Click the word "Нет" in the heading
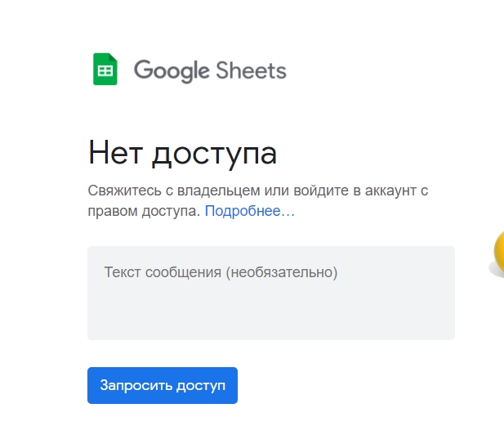504x435 pixels. (118, 153)
